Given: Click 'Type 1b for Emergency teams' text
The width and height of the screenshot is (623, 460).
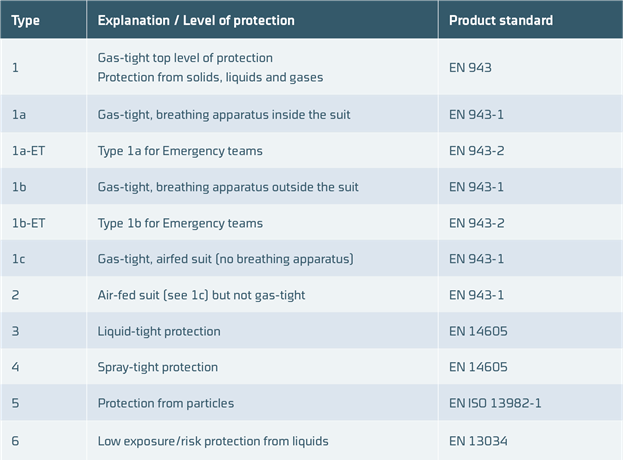Looking at the screenshot, I should [180, 223].
